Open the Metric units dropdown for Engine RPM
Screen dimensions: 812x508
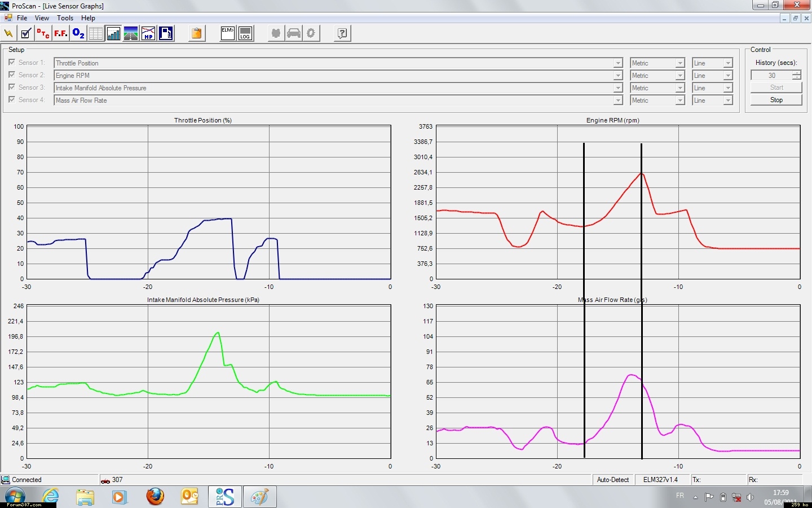tap(680, 76)
